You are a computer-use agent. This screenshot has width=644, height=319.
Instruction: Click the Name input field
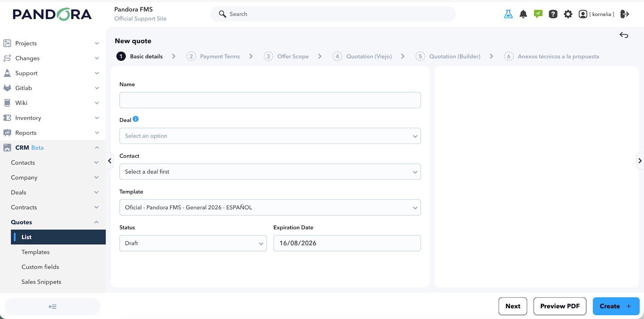(x=270, y=100)
